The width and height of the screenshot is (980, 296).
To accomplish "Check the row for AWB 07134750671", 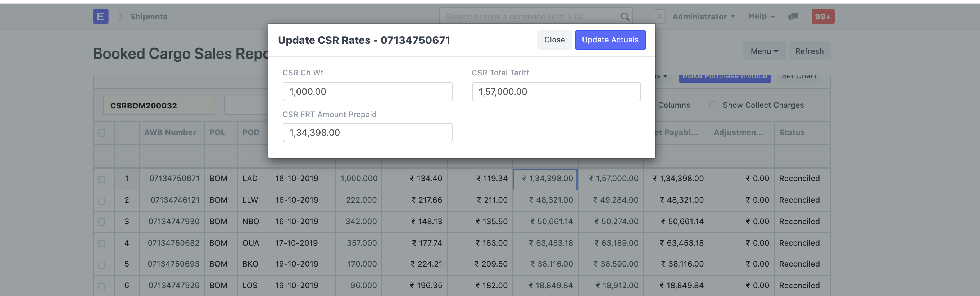I will (101, 179).
